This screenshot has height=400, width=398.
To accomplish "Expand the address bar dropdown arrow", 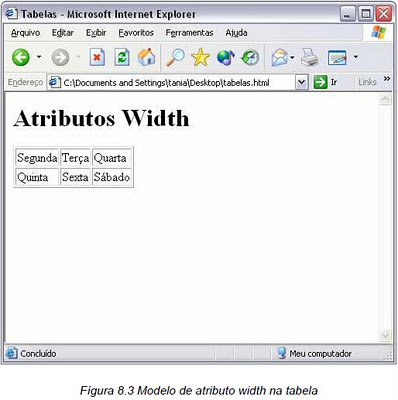I will tap(301, 82).
